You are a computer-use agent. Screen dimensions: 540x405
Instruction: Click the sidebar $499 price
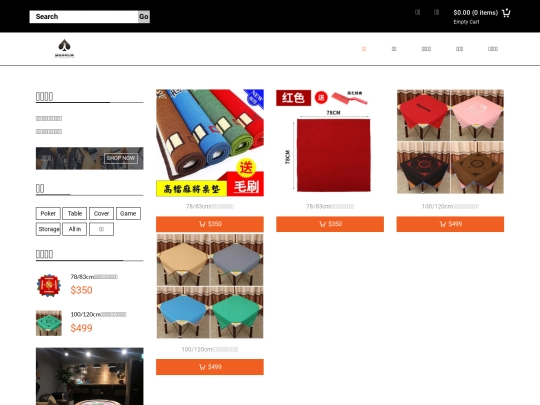click(81, 328)
